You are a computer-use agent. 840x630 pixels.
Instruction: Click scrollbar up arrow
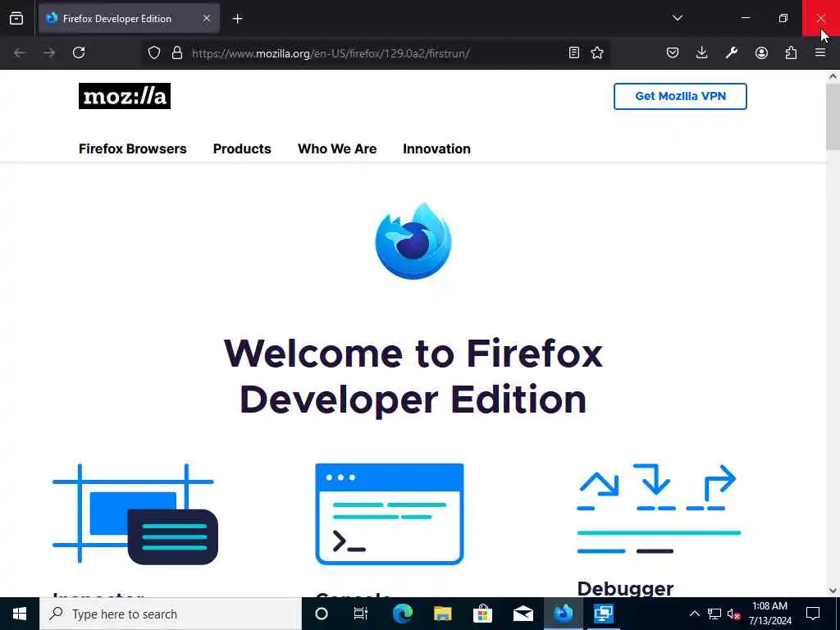833,76
